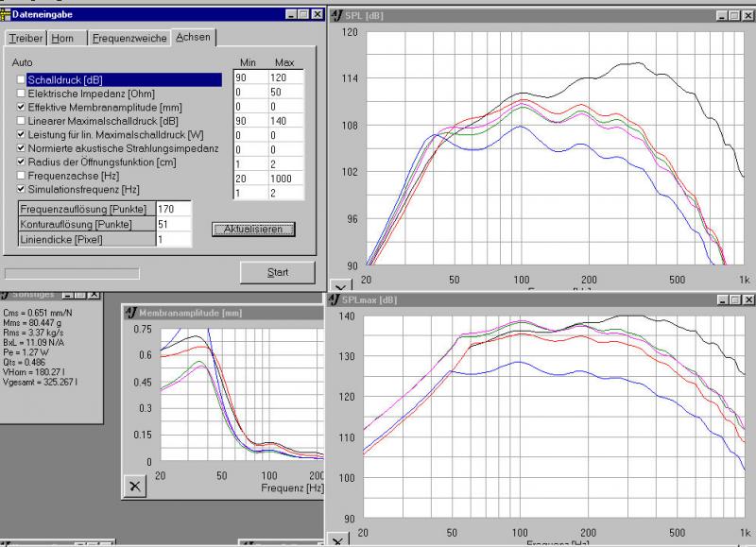This screenshot has height=547, width=756.
Task: Tick the Frequenzachse [Hz] checkbox
Action: pyautogui.click(x=21, y=175)
